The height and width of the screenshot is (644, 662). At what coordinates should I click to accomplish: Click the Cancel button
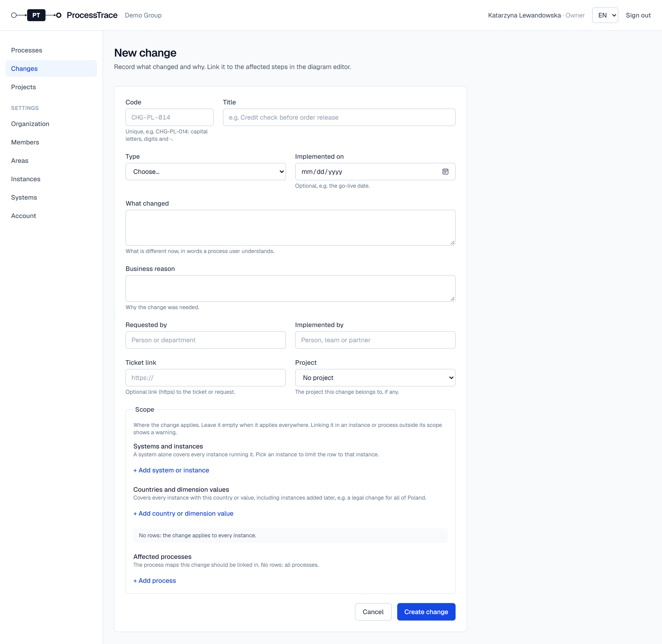[373, 612]
